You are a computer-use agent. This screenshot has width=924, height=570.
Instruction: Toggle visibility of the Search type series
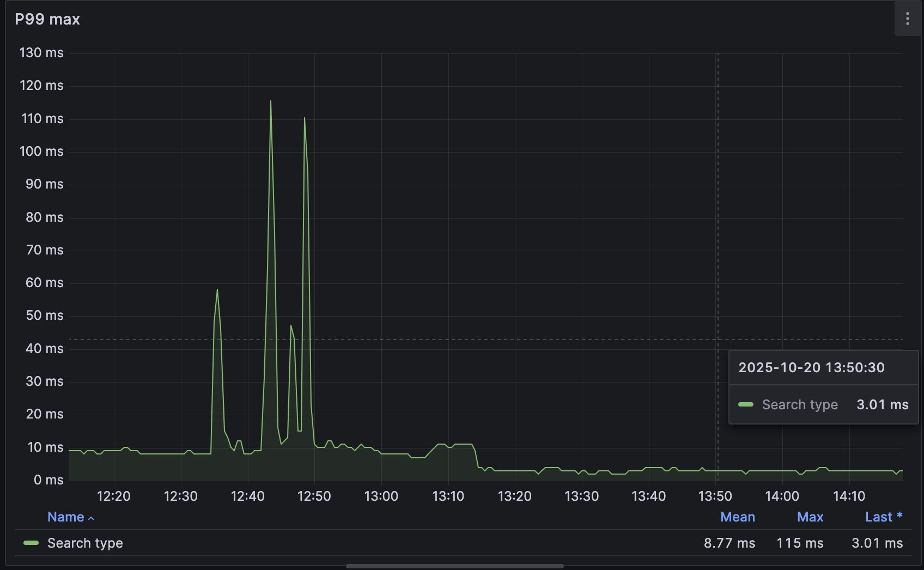(85, 543)
